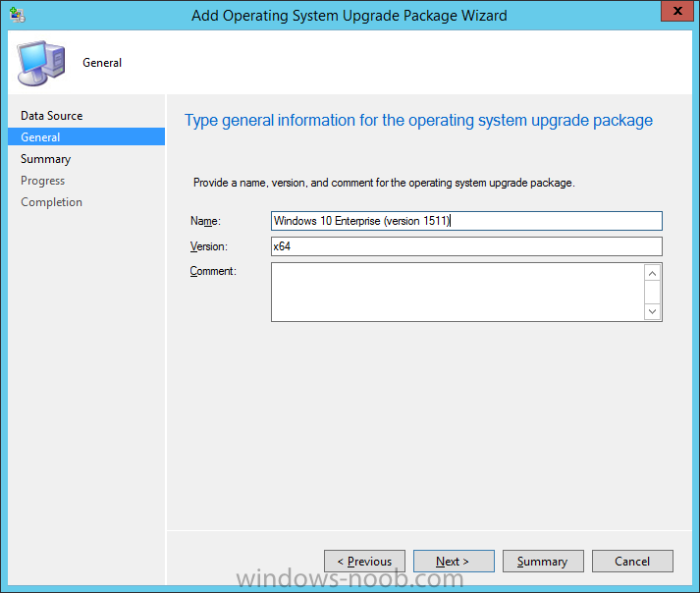Click the Version: label
This screenshot has height=593, width=700.
coord(209,246)
